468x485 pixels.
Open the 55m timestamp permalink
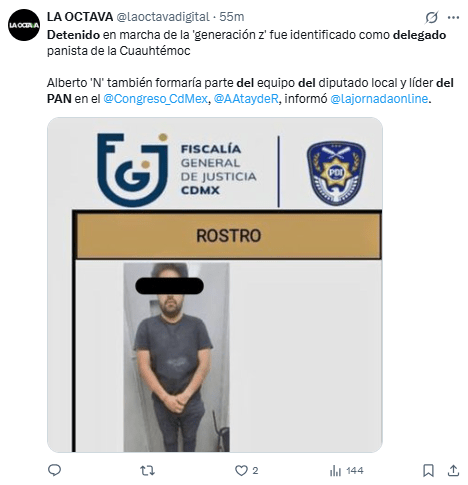pos(232,17)
